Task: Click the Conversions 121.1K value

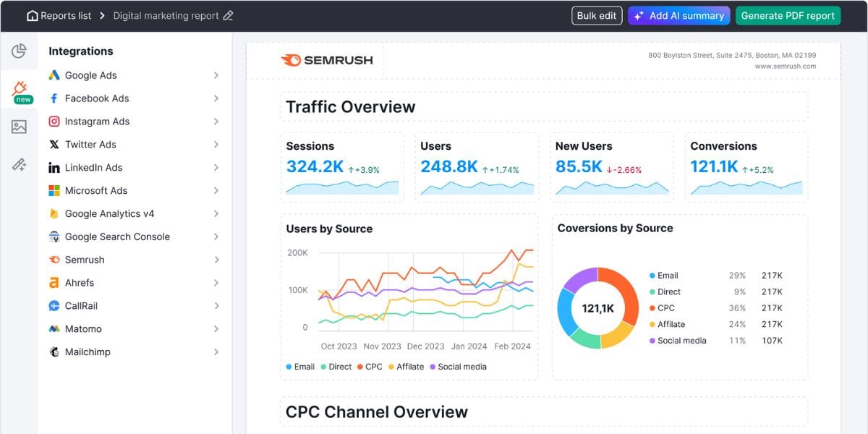Action: (x=714, y=167)
